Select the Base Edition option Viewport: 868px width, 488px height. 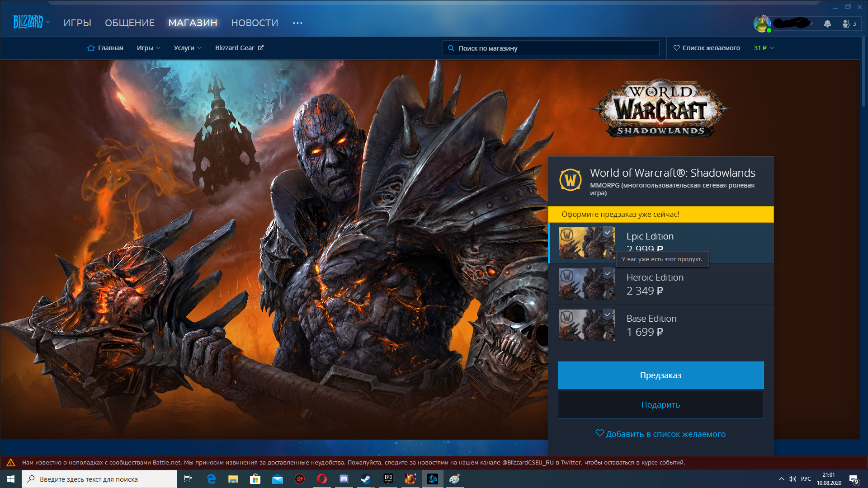(x=661, y=325)
